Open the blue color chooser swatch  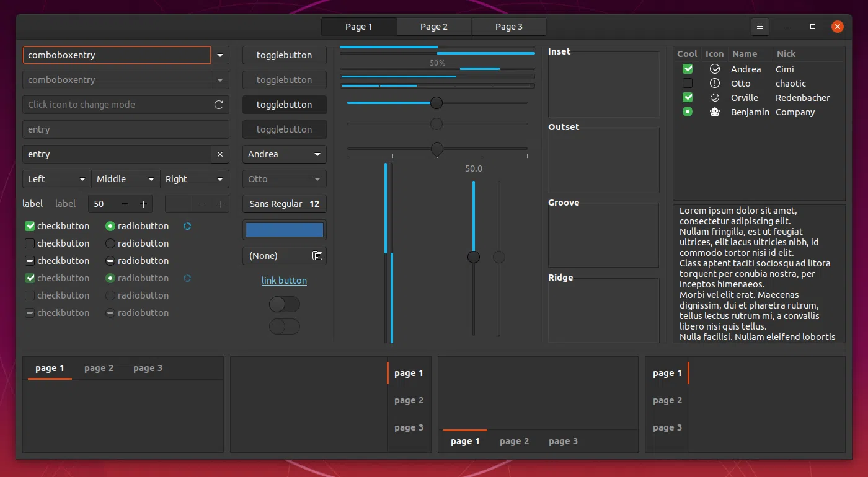point(284,230)
